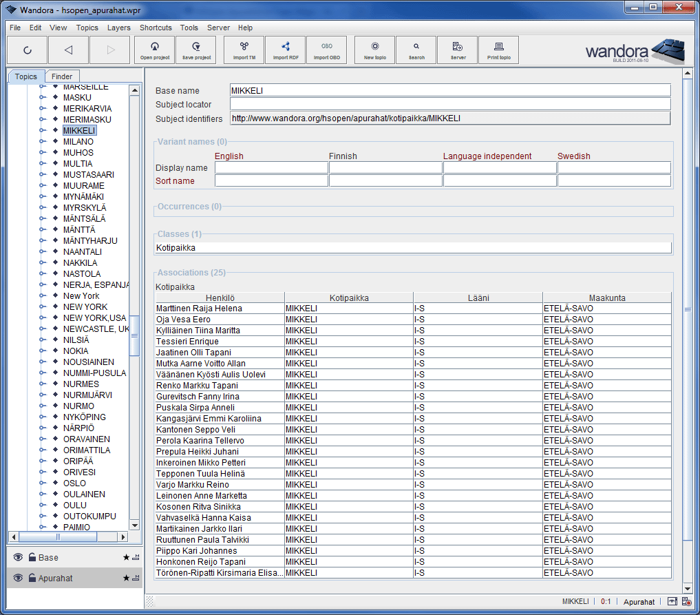The width and height of the screenshot is (700, 615).
Task: Click the Base name input field
Action: pyautogui.click(x=450, y=90)
